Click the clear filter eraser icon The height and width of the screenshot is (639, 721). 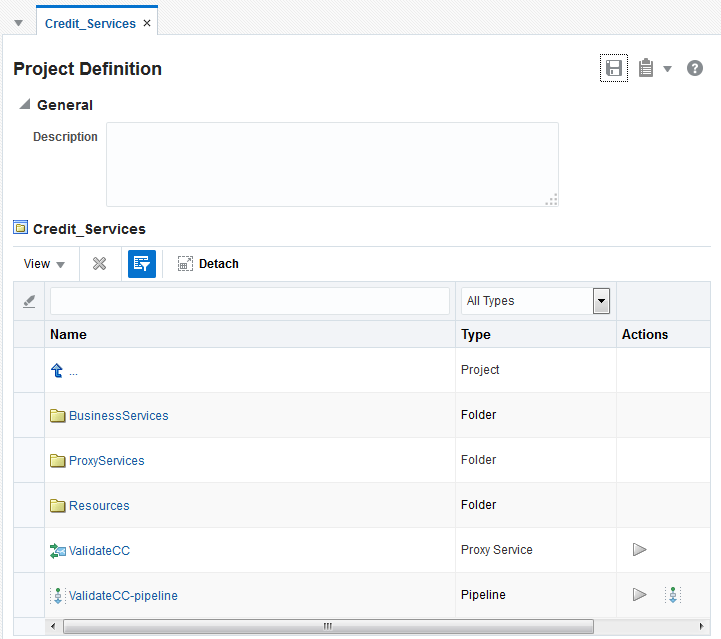click(29, 301)
